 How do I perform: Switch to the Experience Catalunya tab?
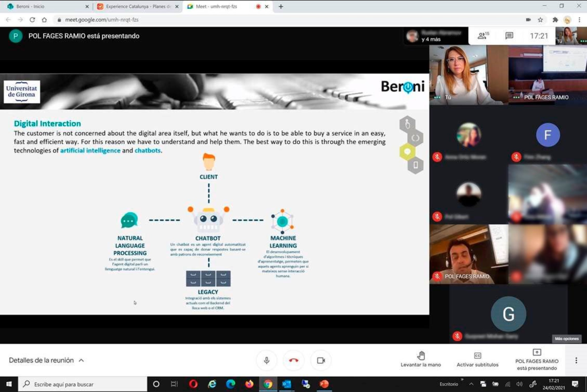tap(136, 6)
